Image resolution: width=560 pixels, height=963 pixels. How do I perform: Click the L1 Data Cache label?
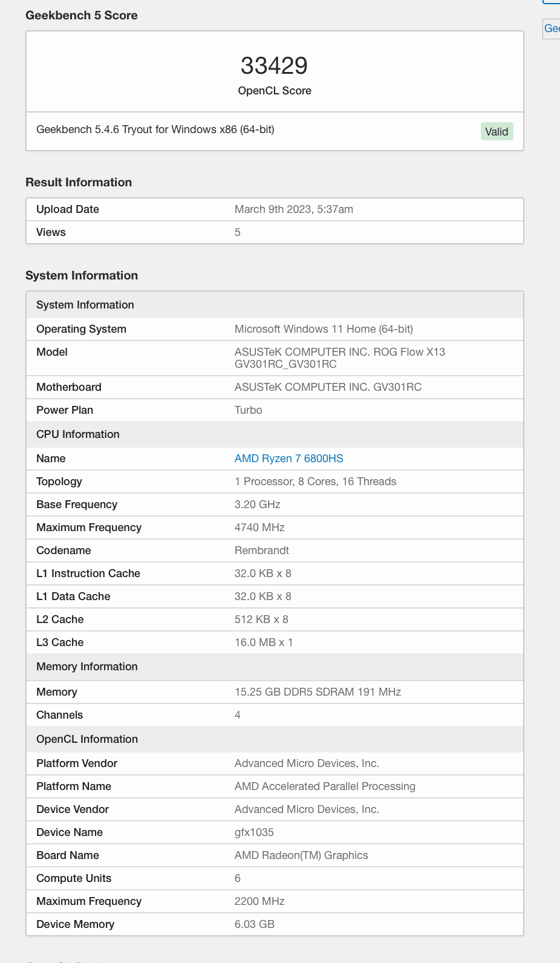click(x=73, y=596)
